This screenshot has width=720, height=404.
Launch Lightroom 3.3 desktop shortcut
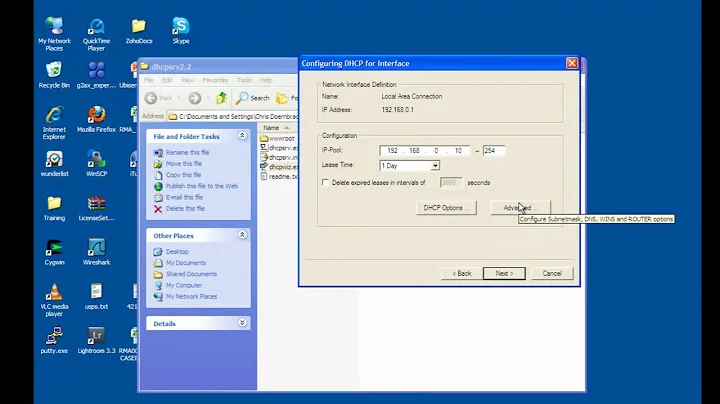coord(96,341)
